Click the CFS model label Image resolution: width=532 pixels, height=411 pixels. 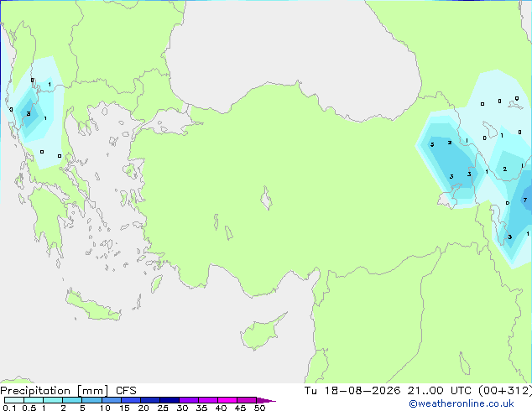pyautogui.click(x=126, y=391)
